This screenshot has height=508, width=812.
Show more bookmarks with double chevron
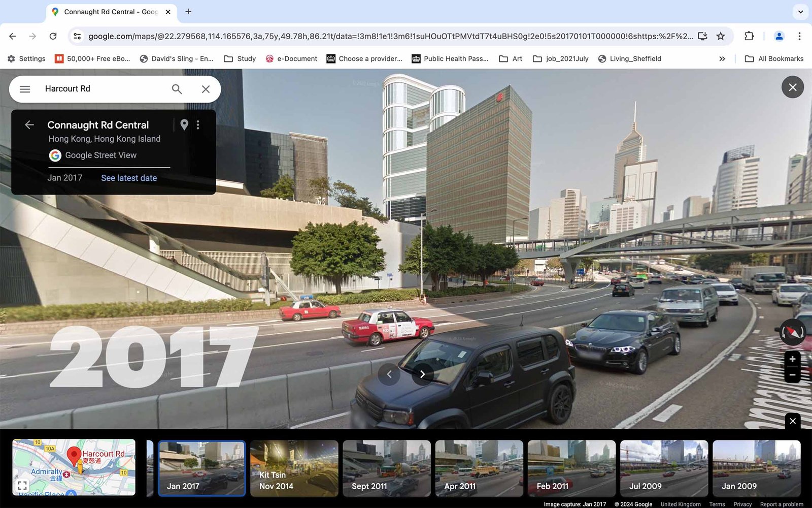[722, 58]
